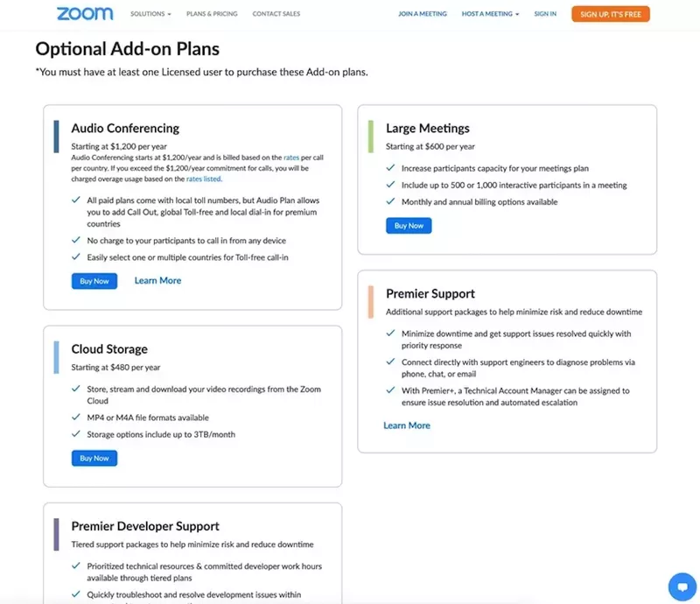Click the checkmark beside 'MP4 or M4A file formats available'
The height and width of the screenshot is (604, 700).
click(x=76, y=418)
